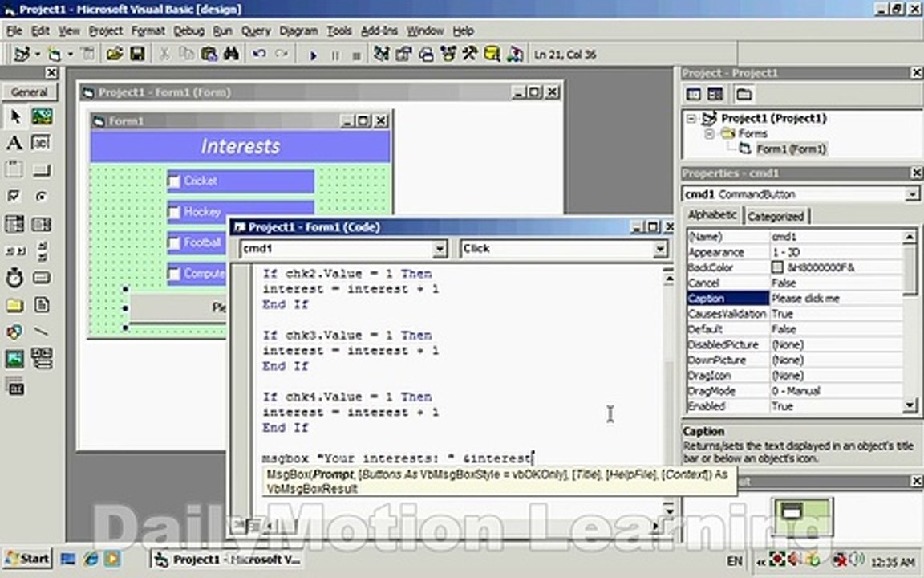Click the Project Explorer toolbar icon
924x578 pixels.
[381, 55]
